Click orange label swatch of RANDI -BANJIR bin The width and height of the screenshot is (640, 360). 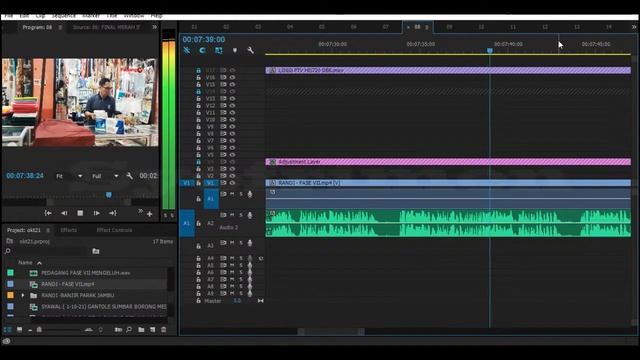(x=10, y=295)
